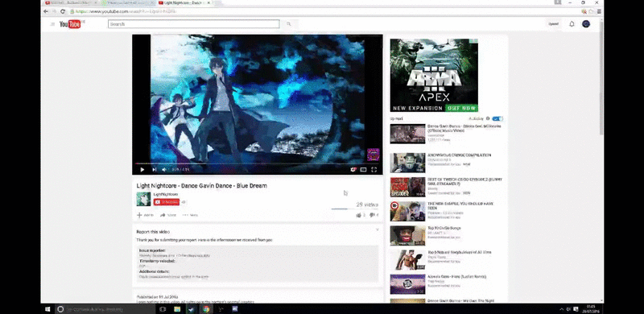Viewport: 644px width, 314px height.
Task: Open the More actions menu
Action: [190, 215]
